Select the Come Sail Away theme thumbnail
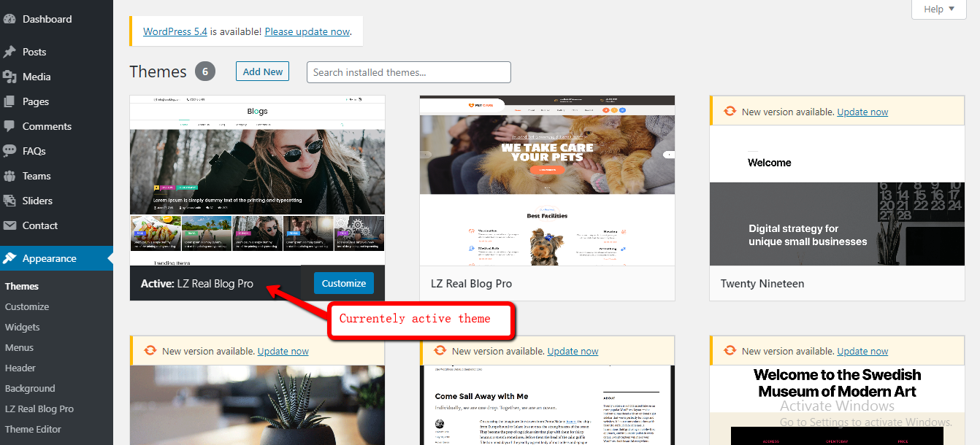Screen dimensions: 980x445 [x=547, y=406]
